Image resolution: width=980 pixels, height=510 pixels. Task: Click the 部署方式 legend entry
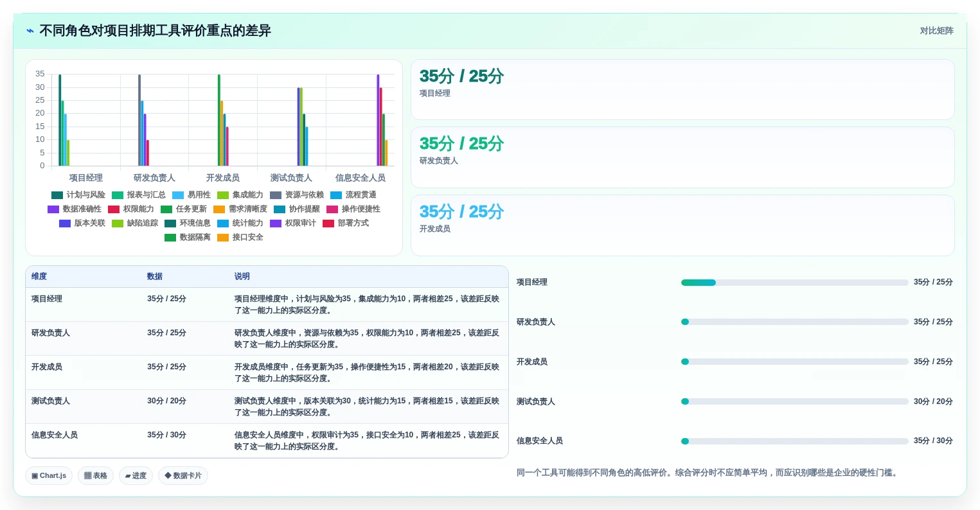click(x=346, y=224)
